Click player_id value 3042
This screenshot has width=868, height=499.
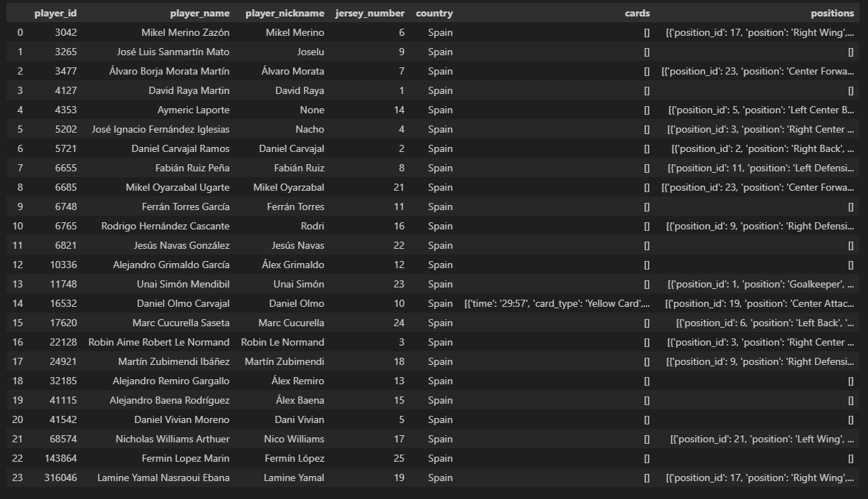pyautogui.click(x=65, y=32)
